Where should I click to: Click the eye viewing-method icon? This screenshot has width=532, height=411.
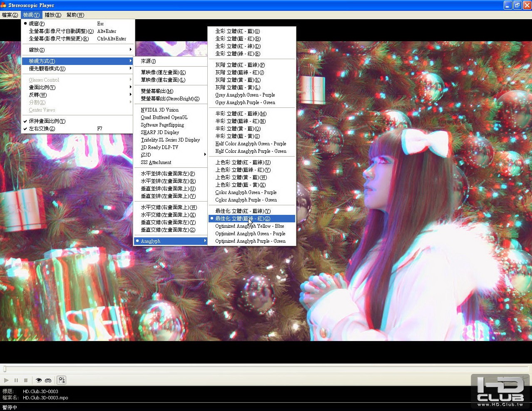(39, 380)
